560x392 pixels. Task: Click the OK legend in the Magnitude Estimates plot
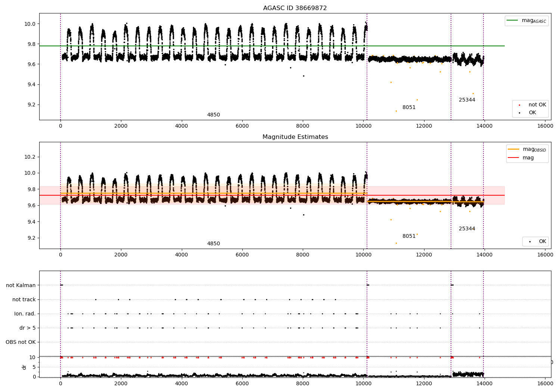pos(542,242)
